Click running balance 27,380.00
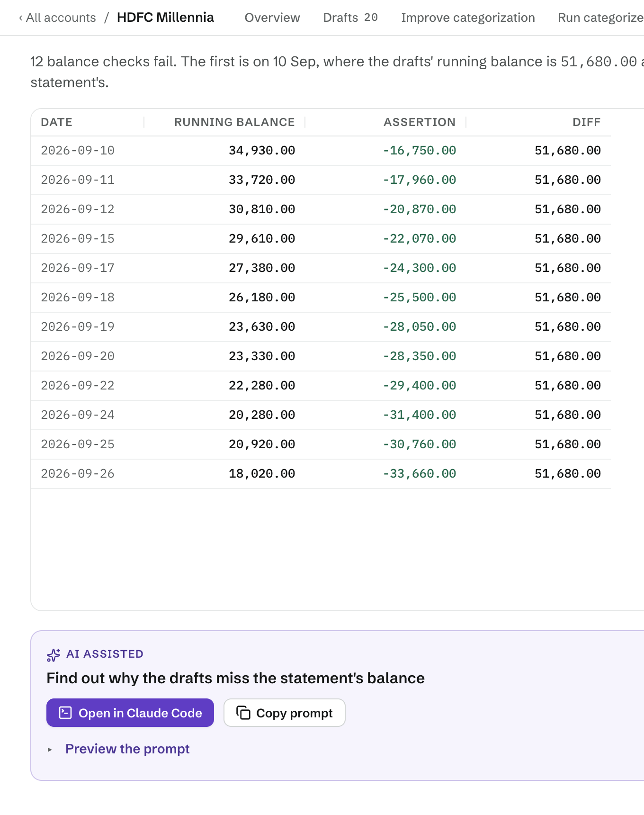 [262, 268]
